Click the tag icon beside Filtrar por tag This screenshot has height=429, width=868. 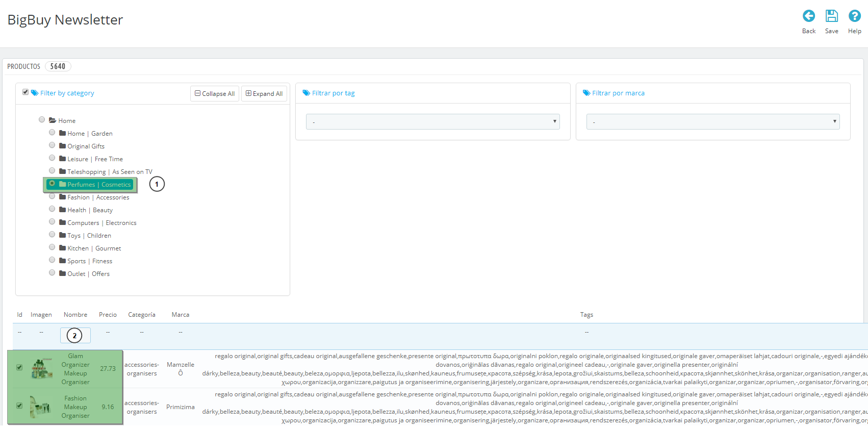click(306, 93)
